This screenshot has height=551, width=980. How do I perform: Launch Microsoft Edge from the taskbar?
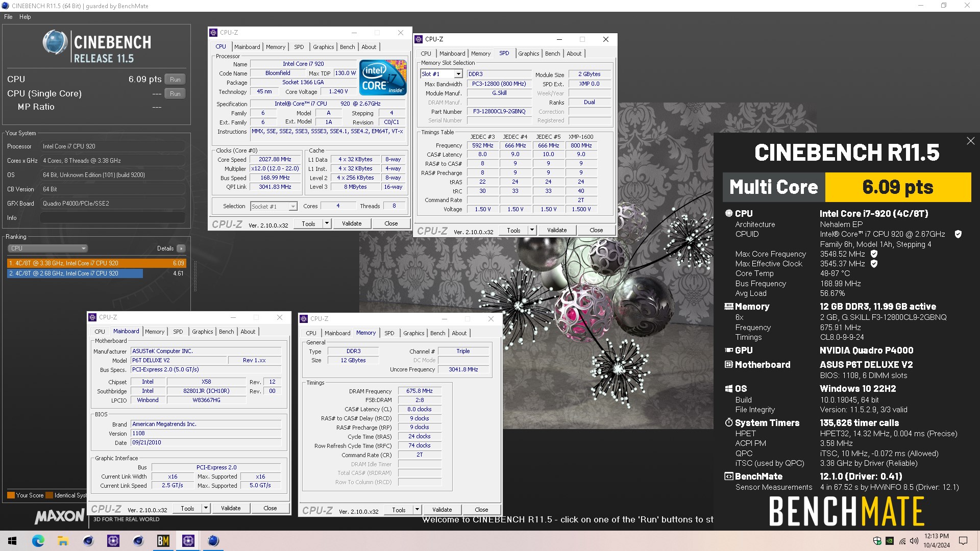38,541
